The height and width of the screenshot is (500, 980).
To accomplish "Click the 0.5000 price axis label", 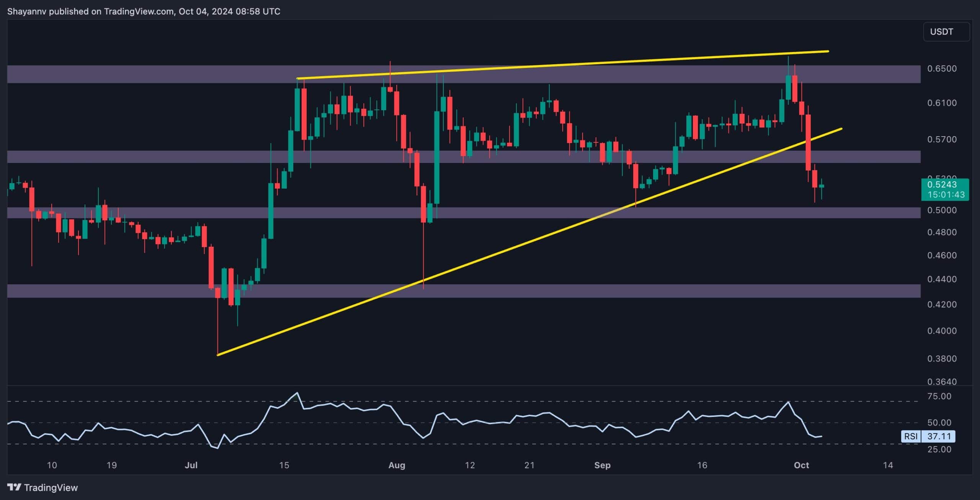I will [942, 210].
